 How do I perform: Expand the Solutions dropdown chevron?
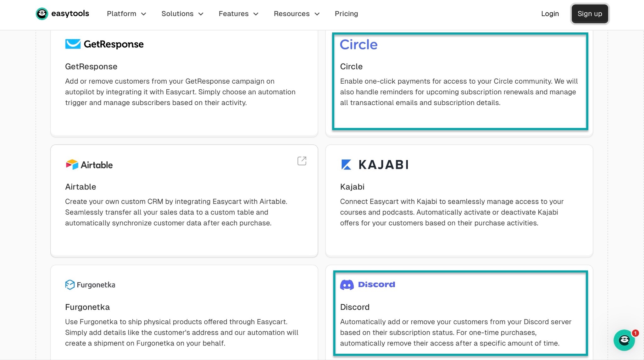[x=201, y=14]
